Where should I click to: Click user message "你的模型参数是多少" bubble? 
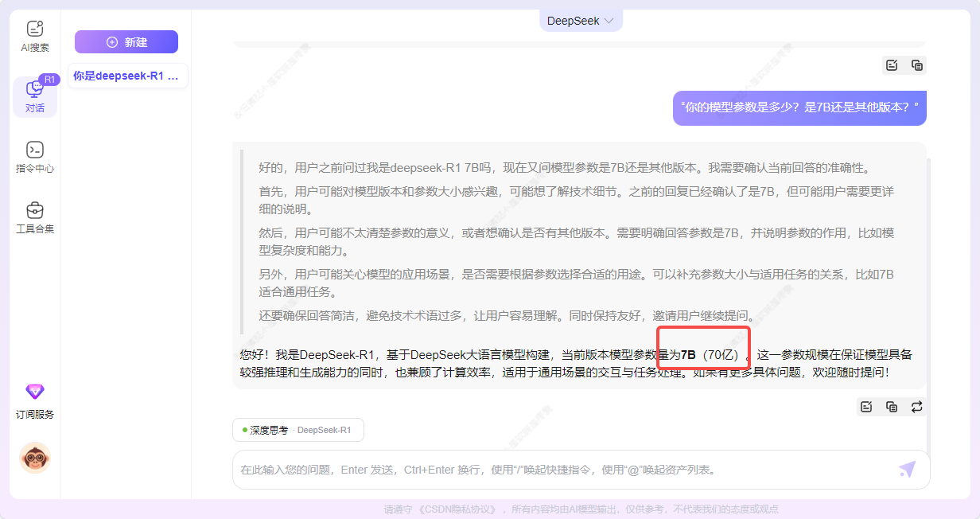coord(799,107)
